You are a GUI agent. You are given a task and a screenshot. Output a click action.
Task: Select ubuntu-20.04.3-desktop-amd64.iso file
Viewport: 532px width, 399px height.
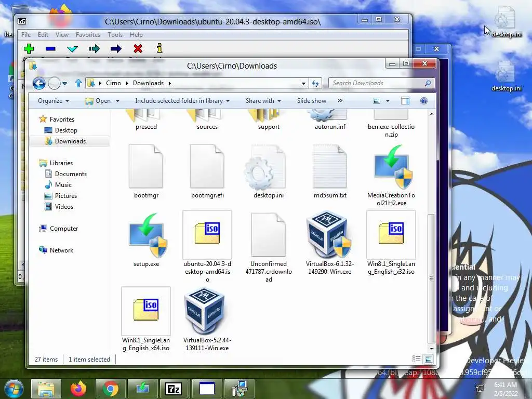[207, 247]
